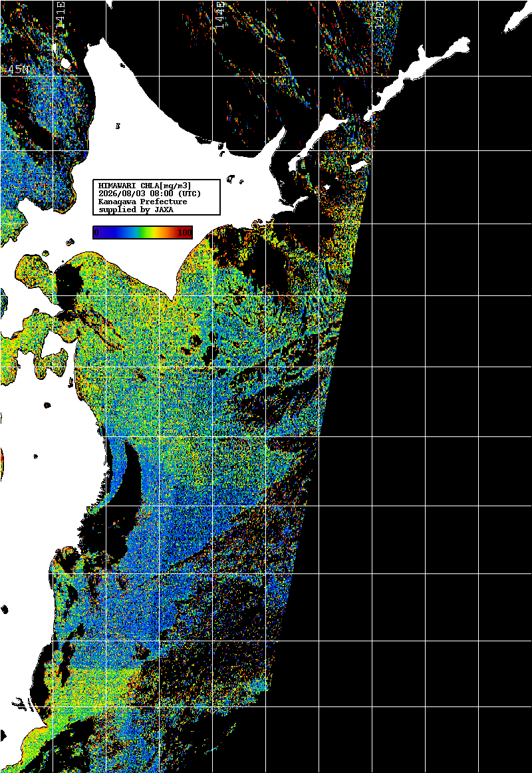The image size is (532, 773).
Task: Select the HIMAWARI CHLA[mg/m3] title text
Action: [x=145, y=186]
